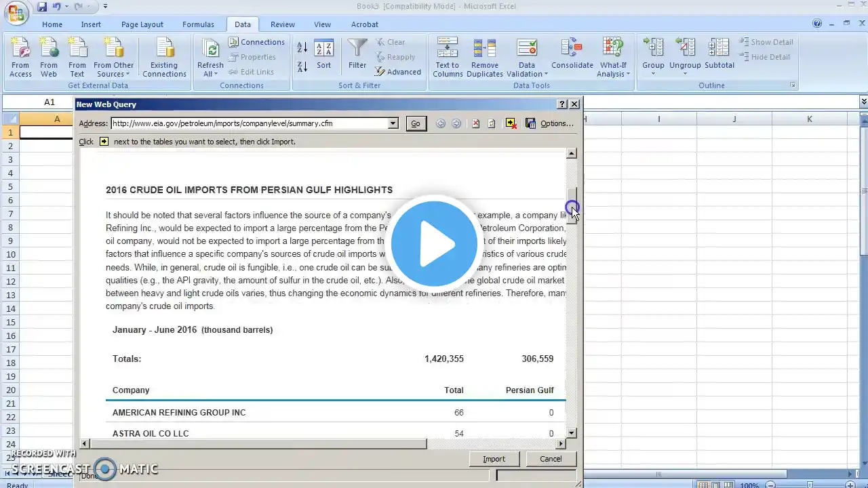
Task: Import data From Access
Action: (x=20, y=58)
